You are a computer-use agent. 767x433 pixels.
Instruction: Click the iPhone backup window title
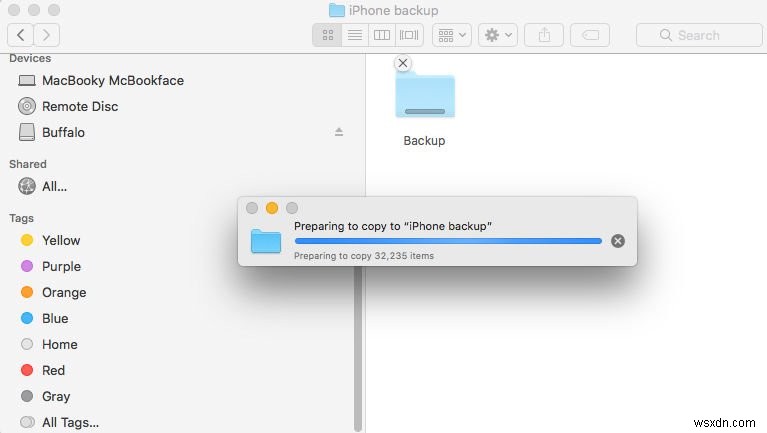click(x=393, y=10)
